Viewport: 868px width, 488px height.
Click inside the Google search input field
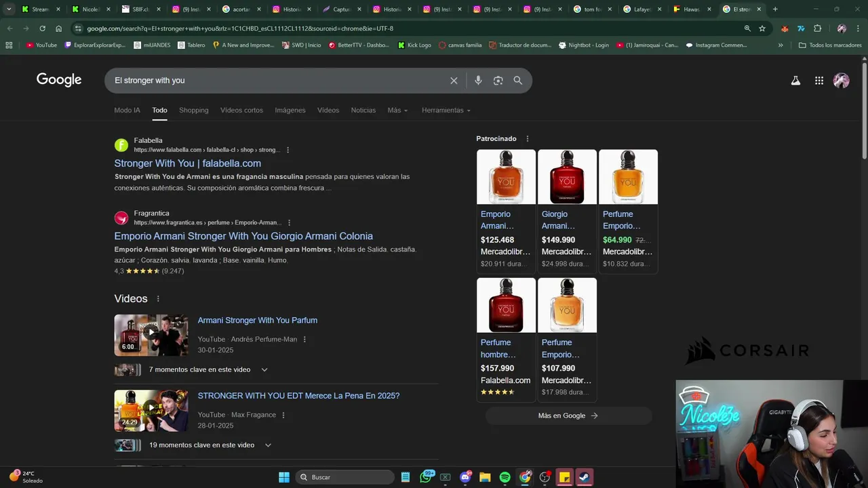coord(278,81)
